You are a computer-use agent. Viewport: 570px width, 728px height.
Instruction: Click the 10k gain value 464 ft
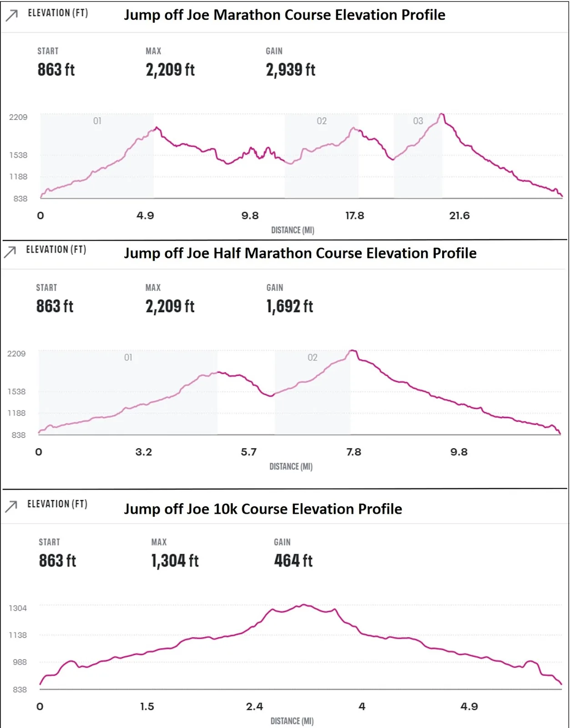[293, 561]
